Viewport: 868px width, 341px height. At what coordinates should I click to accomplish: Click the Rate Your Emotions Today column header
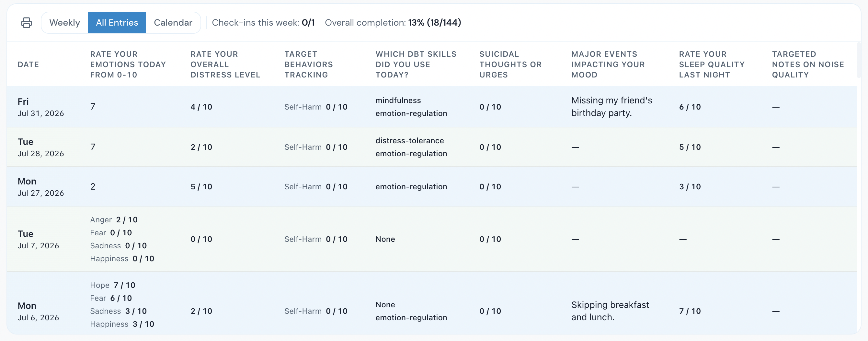[x=128, y=65]
